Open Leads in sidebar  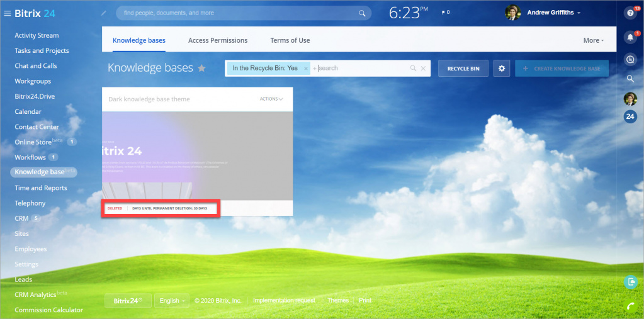[x=23, y=279]
